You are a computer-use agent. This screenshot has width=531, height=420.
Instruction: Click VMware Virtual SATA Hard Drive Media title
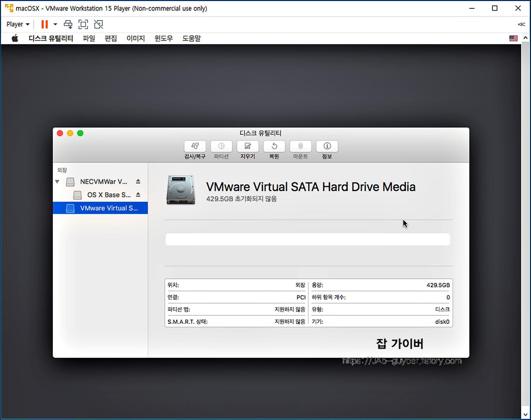point(311,187)
